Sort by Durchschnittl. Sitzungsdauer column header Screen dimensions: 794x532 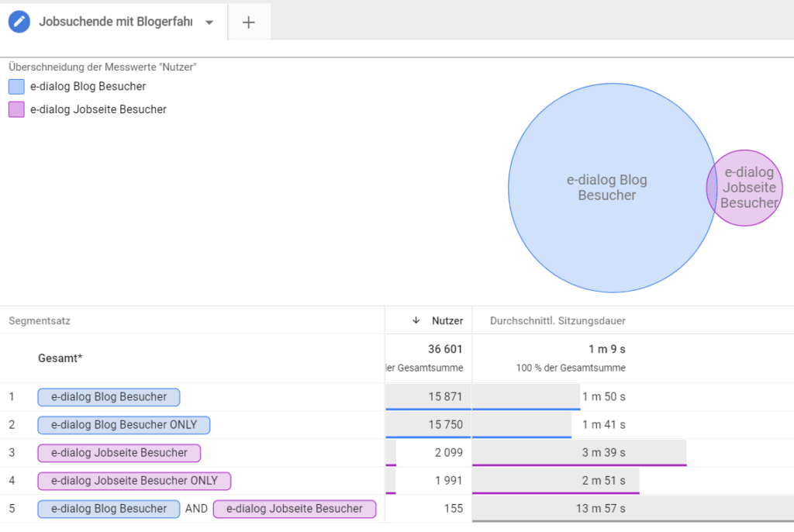558,320
